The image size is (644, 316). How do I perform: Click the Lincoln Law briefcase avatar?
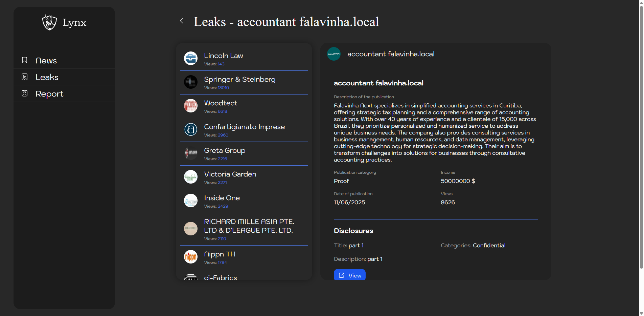point(191,58)
